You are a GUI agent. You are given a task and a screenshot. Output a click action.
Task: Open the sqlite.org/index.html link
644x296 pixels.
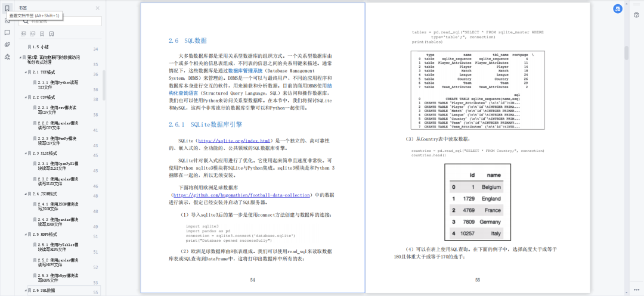[x=234, y=140]
